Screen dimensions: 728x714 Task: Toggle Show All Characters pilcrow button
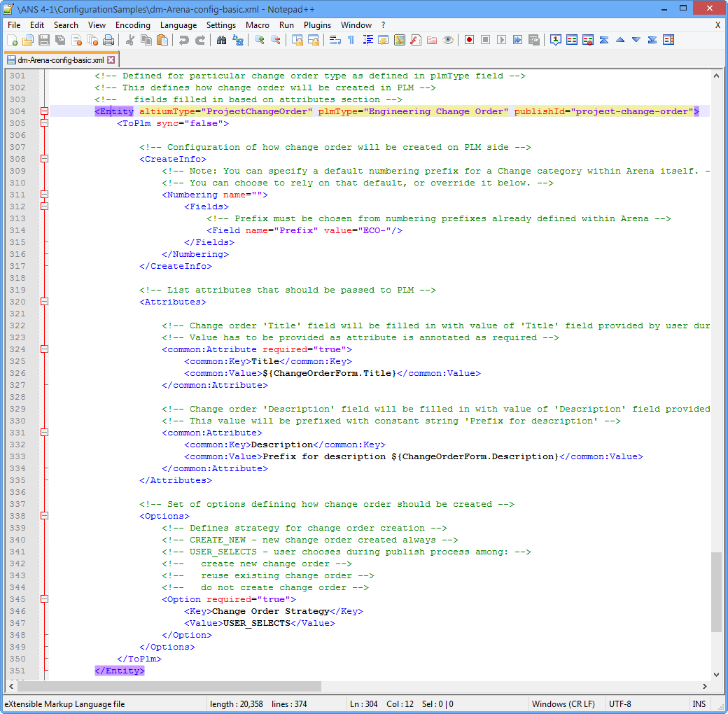[351, 40]
